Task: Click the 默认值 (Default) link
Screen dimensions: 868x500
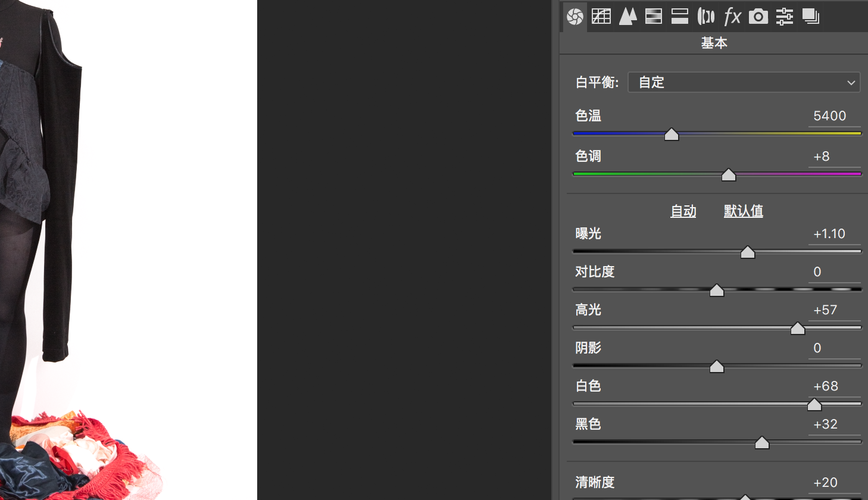Action: [x=743, y=211]
